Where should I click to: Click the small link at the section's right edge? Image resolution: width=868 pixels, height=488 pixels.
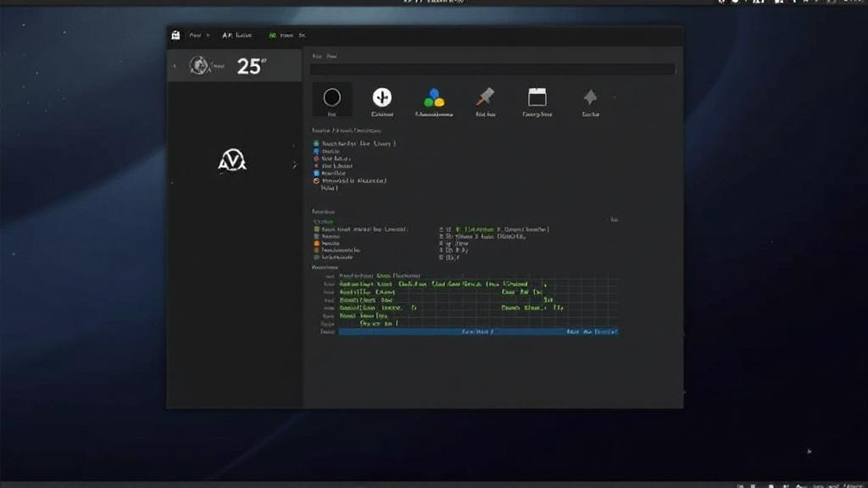coord(614,219)
